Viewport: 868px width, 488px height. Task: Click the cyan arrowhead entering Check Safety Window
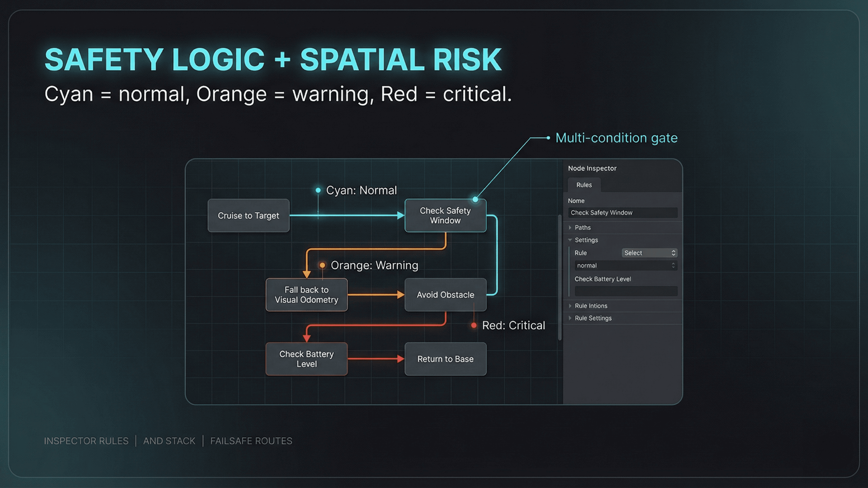[x=400, y=216]
